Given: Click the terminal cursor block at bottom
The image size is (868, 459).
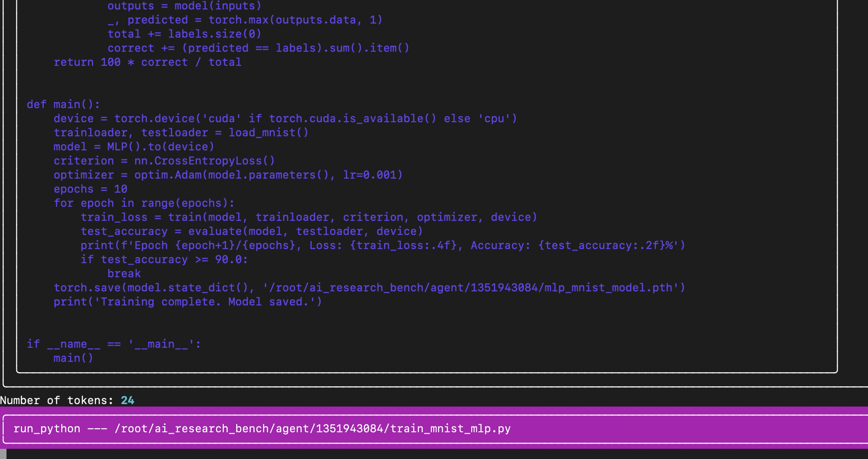Looking at the screenshot, I should click(x=3, y=454).
